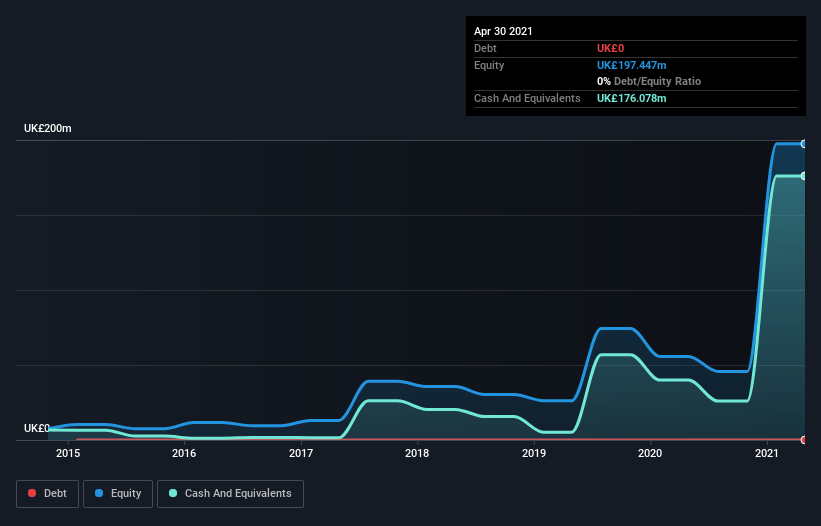
Task: Toggle the Equity series legend button
Action: coord(118,494)
